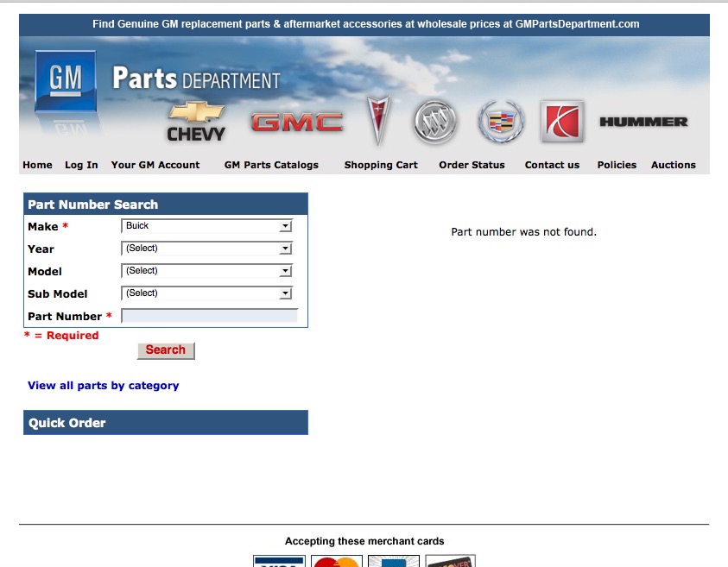Go to the Home menu item
Screen dimensions: 728x567
(x=37, y=165)
